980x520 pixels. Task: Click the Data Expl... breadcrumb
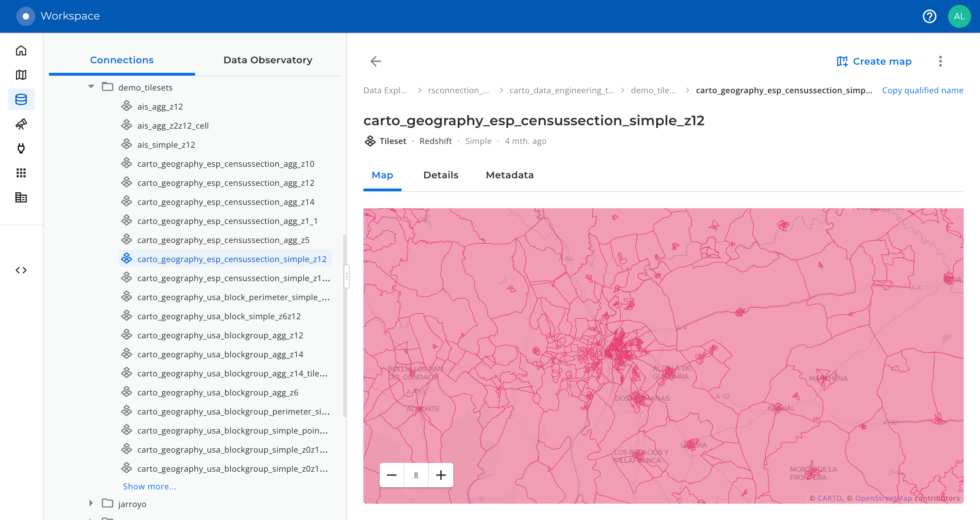point(385,91)
